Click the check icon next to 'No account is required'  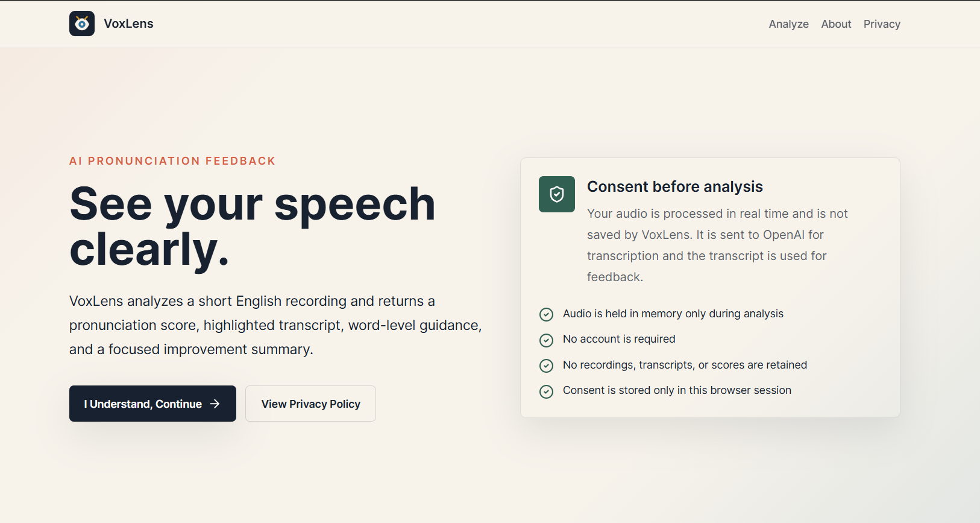[x=546, y=340]
